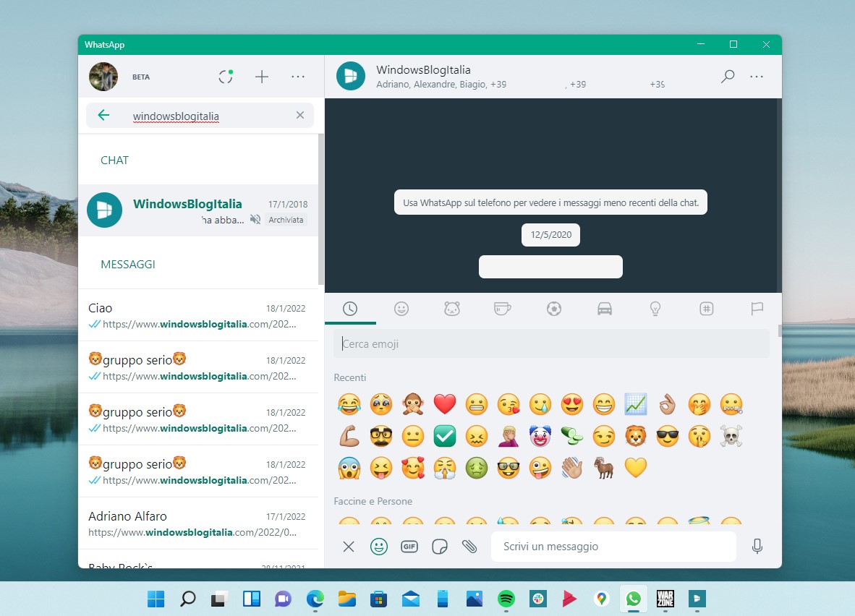Insert the red heart emoji

pyautogui.click(x=444, y=404)
